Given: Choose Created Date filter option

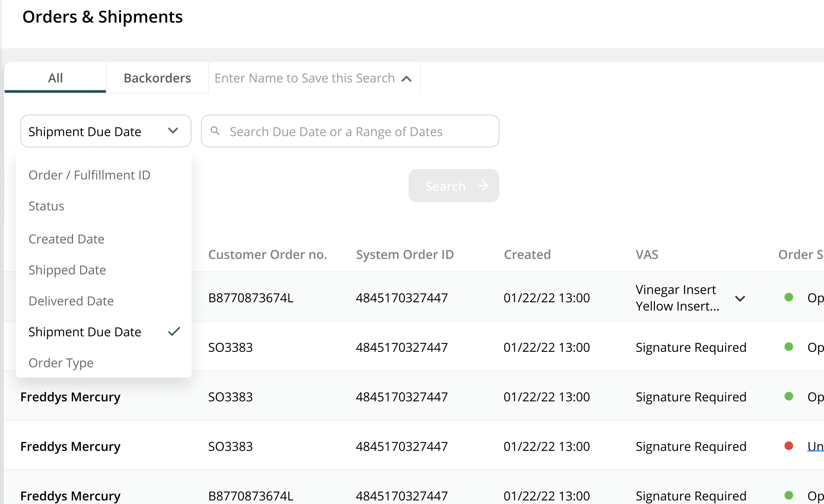Looking at the screenshot, I should pos(104,239).
